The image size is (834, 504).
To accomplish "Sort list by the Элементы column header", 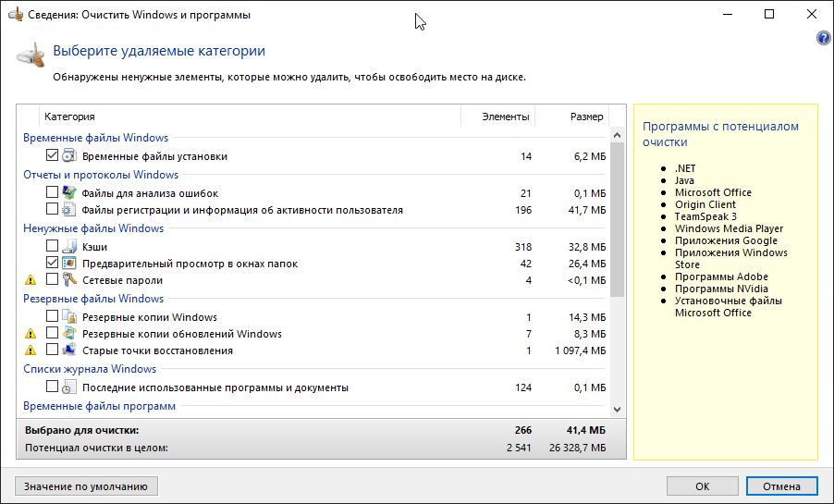I will tap(506, 117).
